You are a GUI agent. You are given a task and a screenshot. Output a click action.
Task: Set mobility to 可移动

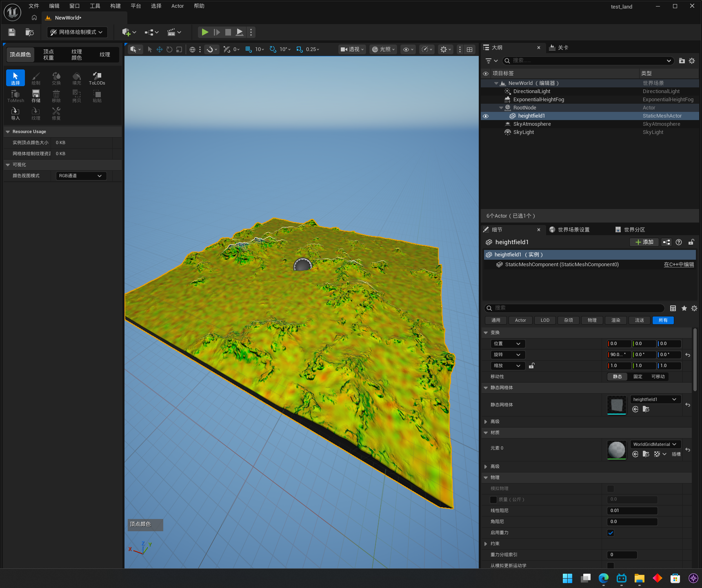pyautogui.click(x=658, y=376)
